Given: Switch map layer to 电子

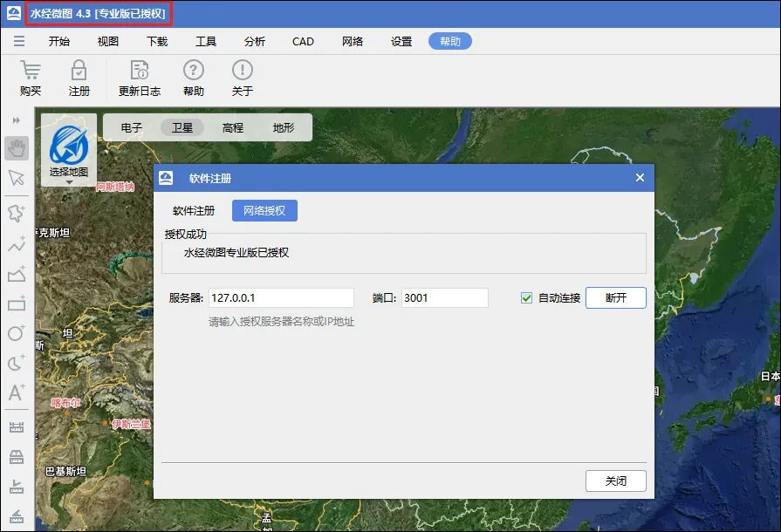Looking at the screenshot, I should coord(132,127).
